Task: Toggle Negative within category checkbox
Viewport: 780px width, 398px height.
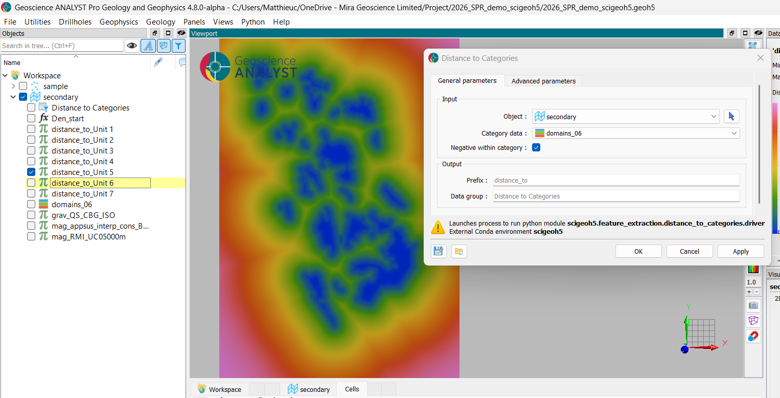Action: click(x=536, y=148)
